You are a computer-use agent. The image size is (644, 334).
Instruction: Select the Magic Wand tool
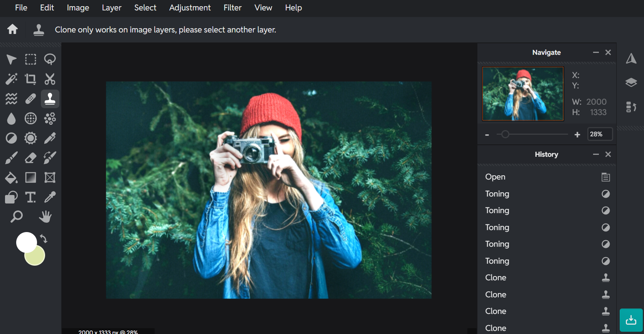click(11, 79)
